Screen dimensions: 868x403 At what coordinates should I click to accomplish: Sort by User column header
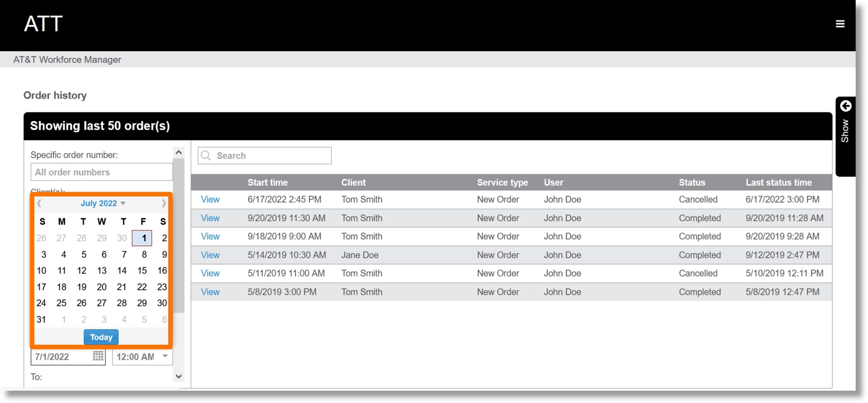click(553, 183)
